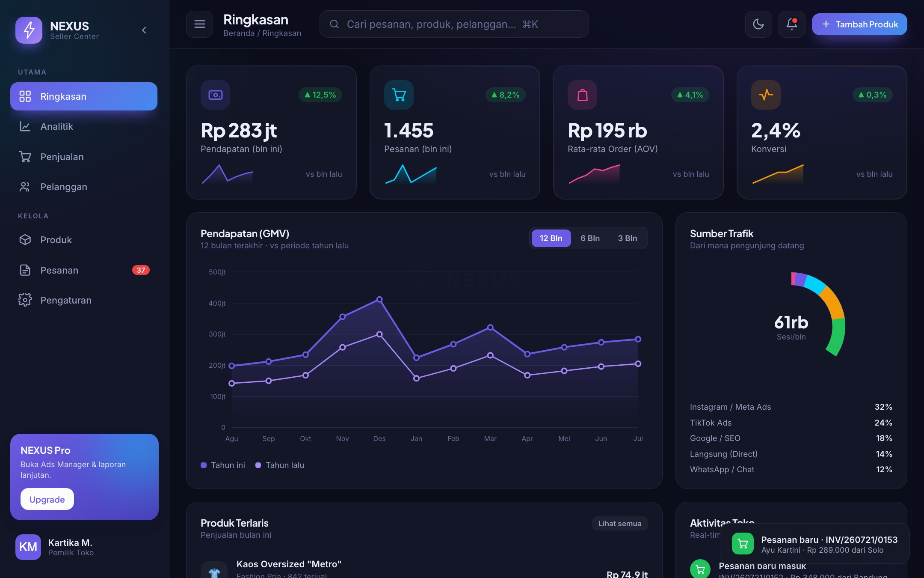The image size is (924, 578).
Task: Click the cart icon in the Pesanan stat card
Action: (399, 95)
